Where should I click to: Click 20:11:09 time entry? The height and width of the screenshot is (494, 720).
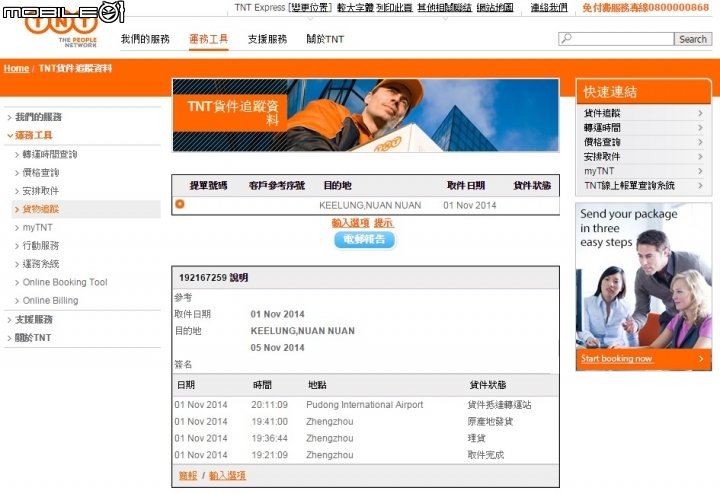270,405
